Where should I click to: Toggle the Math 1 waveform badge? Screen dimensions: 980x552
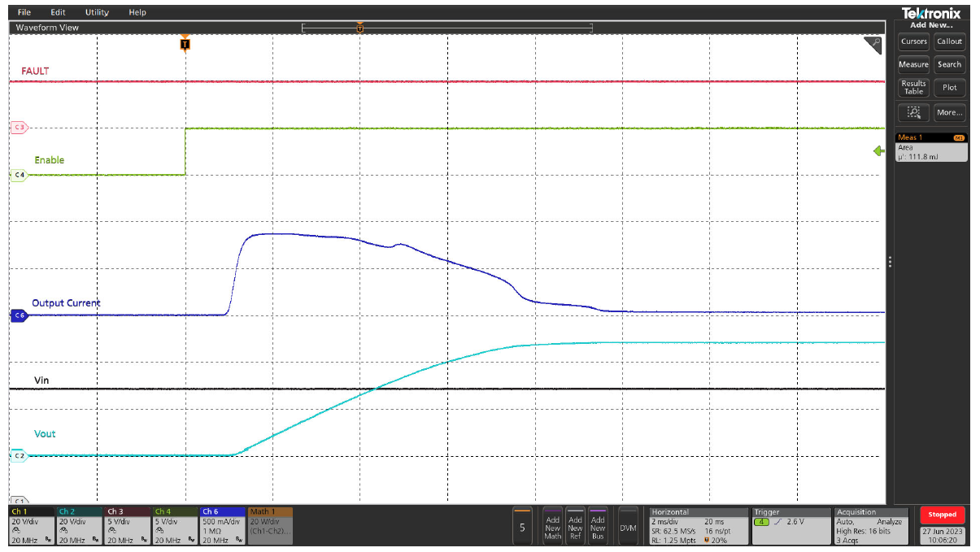[270, 526]
